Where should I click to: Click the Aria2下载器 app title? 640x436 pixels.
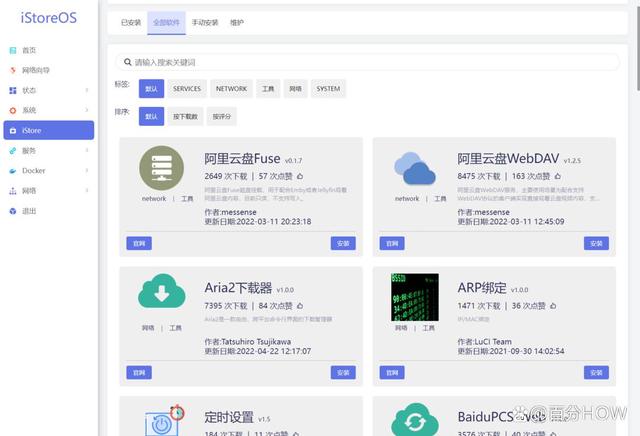coord(238,288)
